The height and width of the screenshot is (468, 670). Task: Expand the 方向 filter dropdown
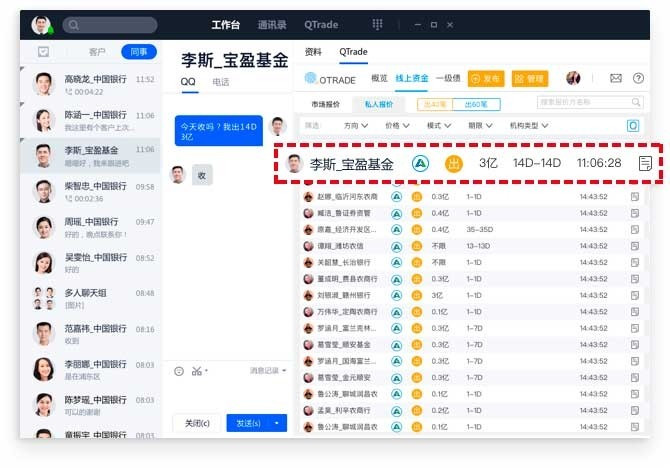tap(356, 126)
